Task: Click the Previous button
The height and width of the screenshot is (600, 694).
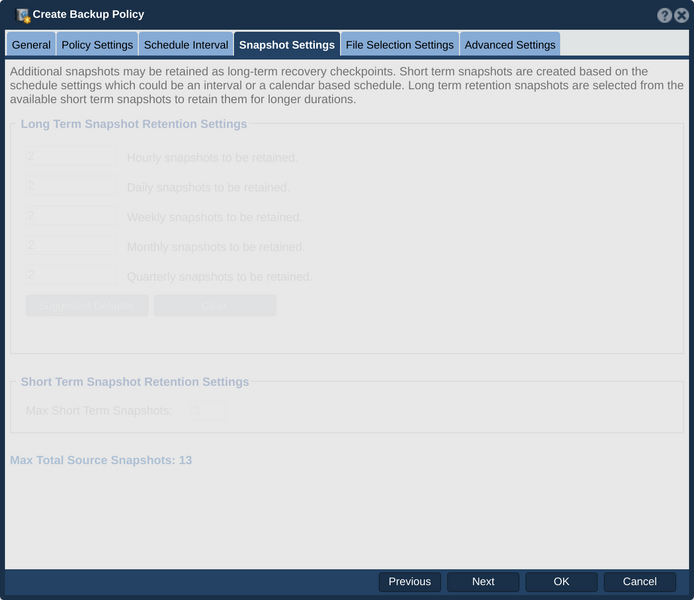Action: (410, 581)
